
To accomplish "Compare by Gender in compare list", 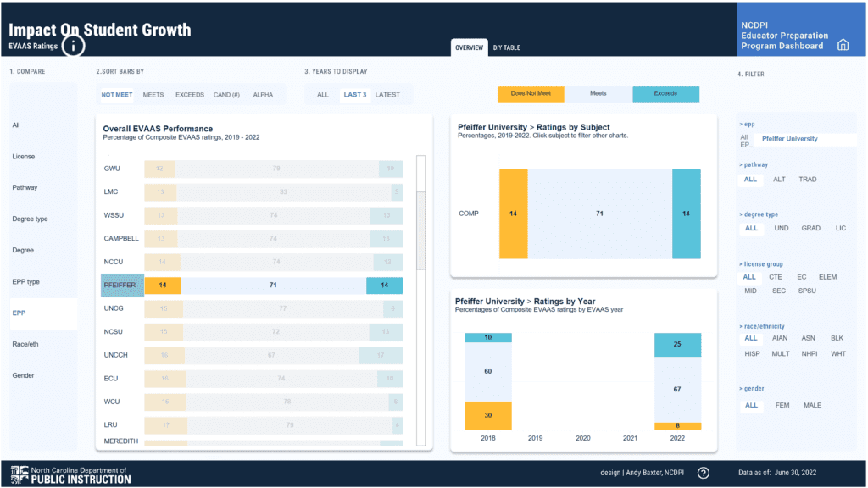I will [x=23, y=375].
